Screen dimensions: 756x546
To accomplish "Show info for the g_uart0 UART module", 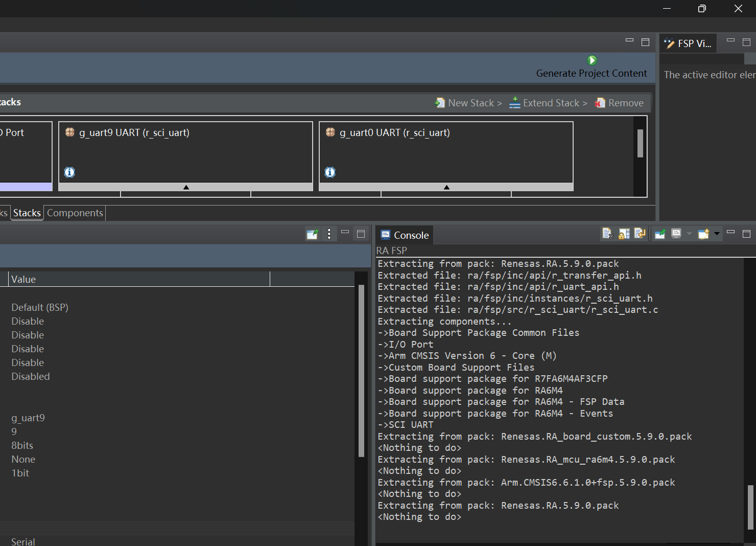I will point(330,172).
